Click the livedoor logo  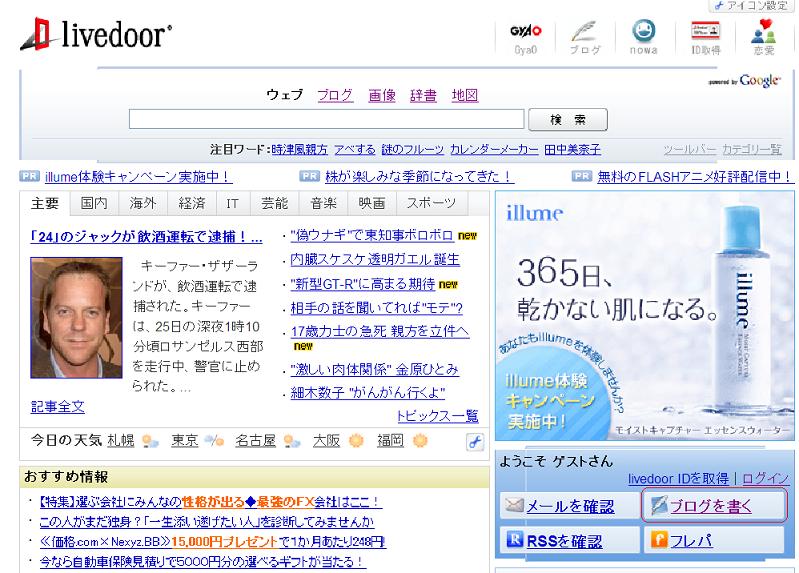click(96, 34)
